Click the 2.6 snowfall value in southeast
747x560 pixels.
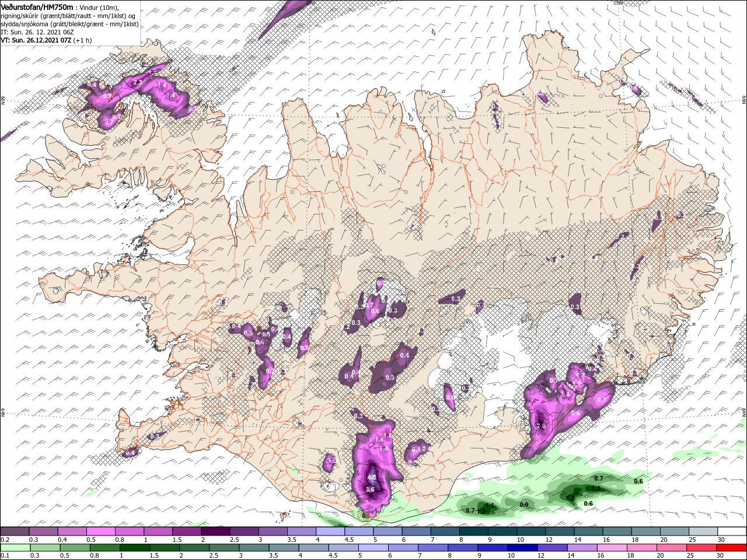(x=541, y=426)
